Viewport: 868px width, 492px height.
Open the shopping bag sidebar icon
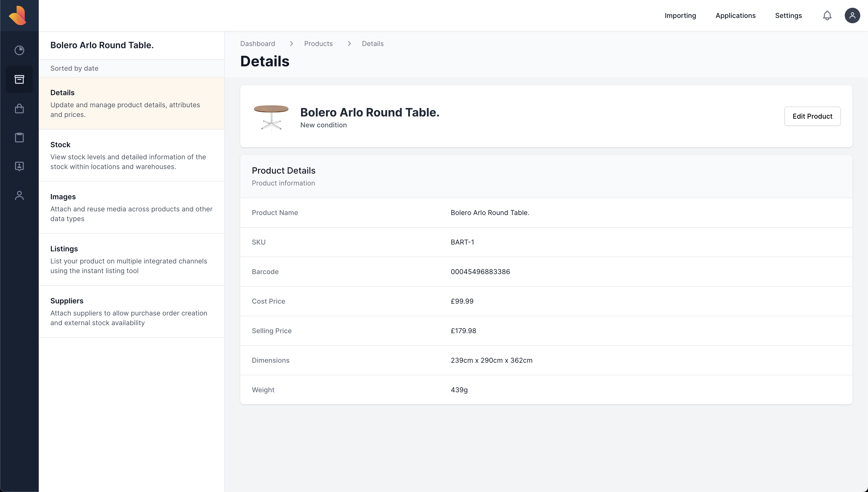point(19,108)
